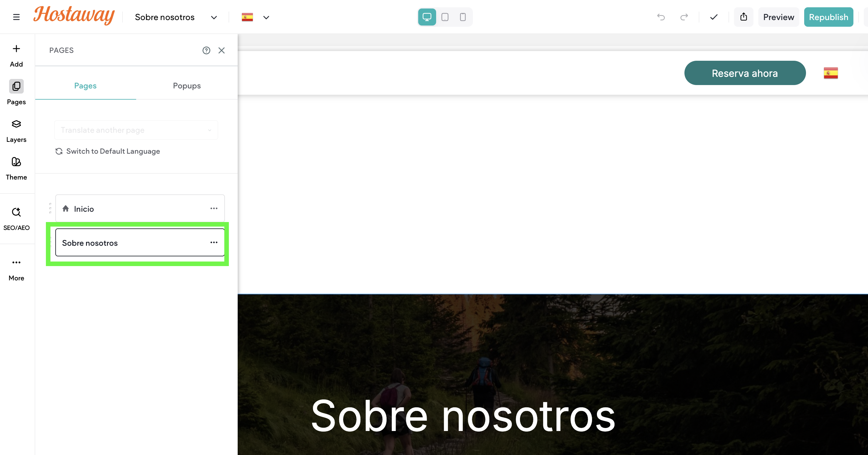This screenshot has height=455, width=868.
Task: Open the Translate another page dropdown
Action: pos(136,130)
